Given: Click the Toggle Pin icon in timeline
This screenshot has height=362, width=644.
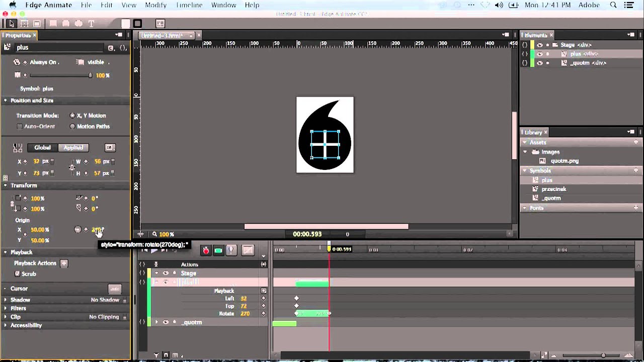Looking at the screenshot, I should point(231,250).
